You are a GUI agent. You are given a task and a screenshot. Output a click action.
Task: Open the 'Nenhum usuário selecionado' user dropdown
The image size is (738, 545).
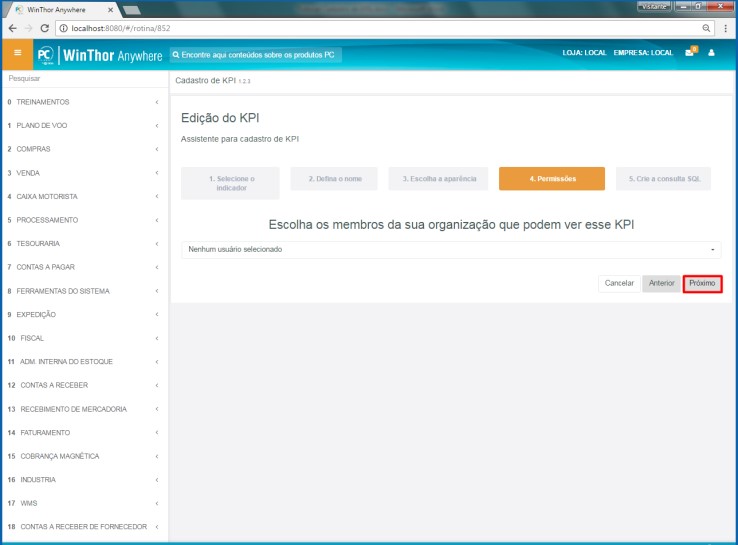(x=451, y=249)
